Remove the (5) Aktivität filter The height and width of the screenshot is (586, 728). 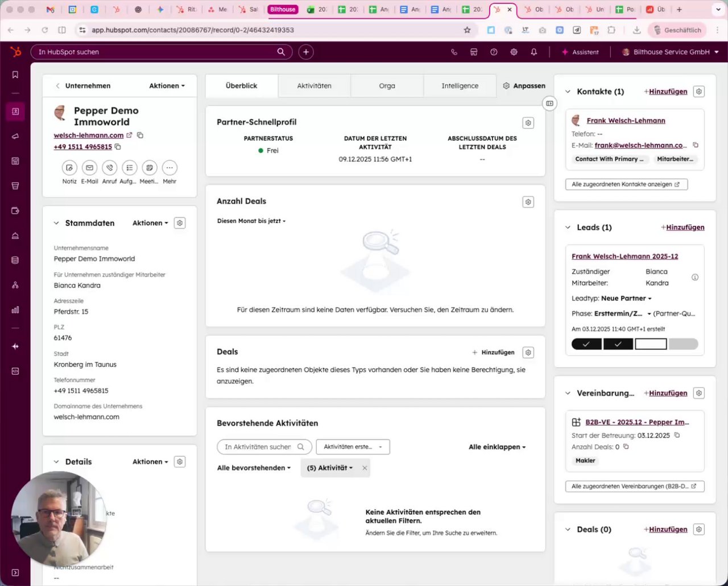click(x=365, y=468)
